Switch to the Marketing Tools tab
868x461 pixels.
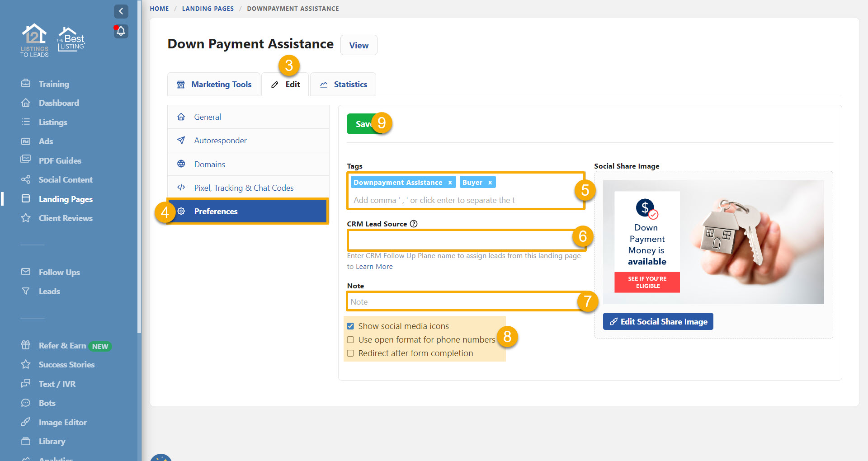click(x=214, y=85)
